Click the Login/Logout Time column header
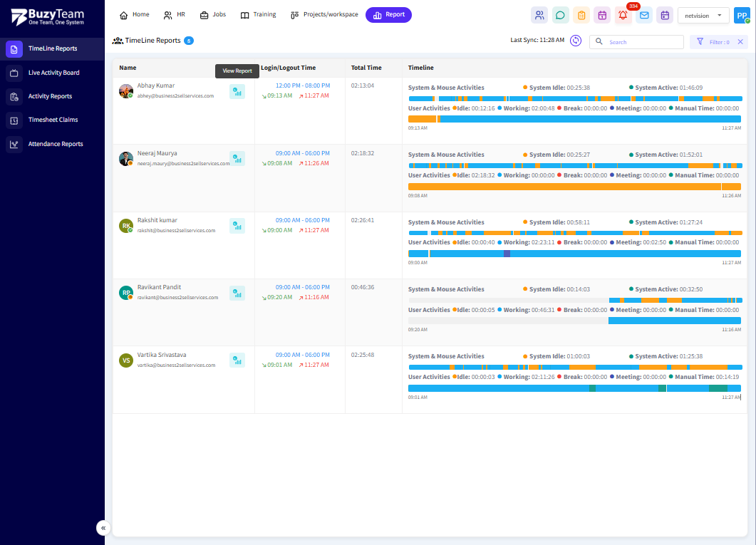Screen dimensions: 756x545 (x=289, y=68)
